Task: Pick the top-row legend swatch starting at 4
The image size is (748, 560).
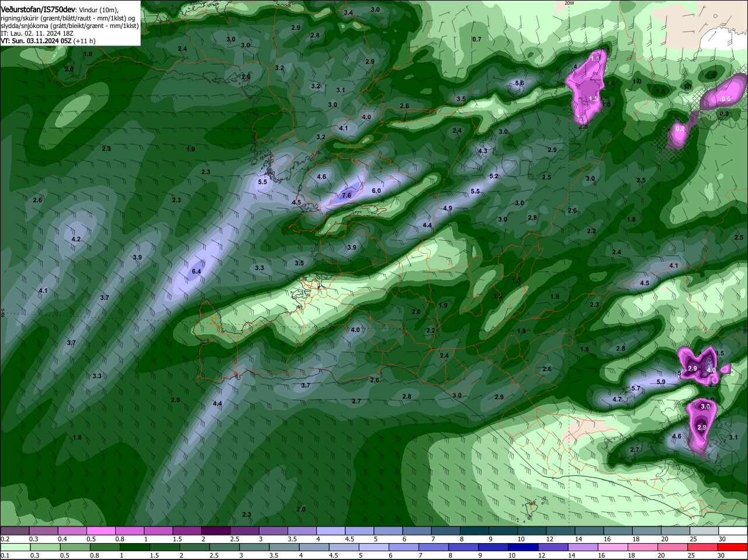Action: pyautogui.click(x=331, y=531)
